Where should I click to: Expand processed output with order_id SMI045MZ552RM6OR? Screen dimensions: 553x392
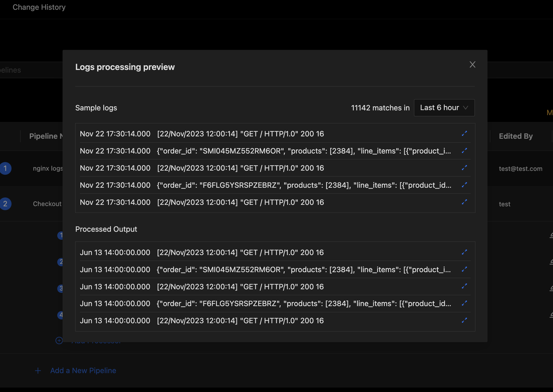click(x=464, y=269)
